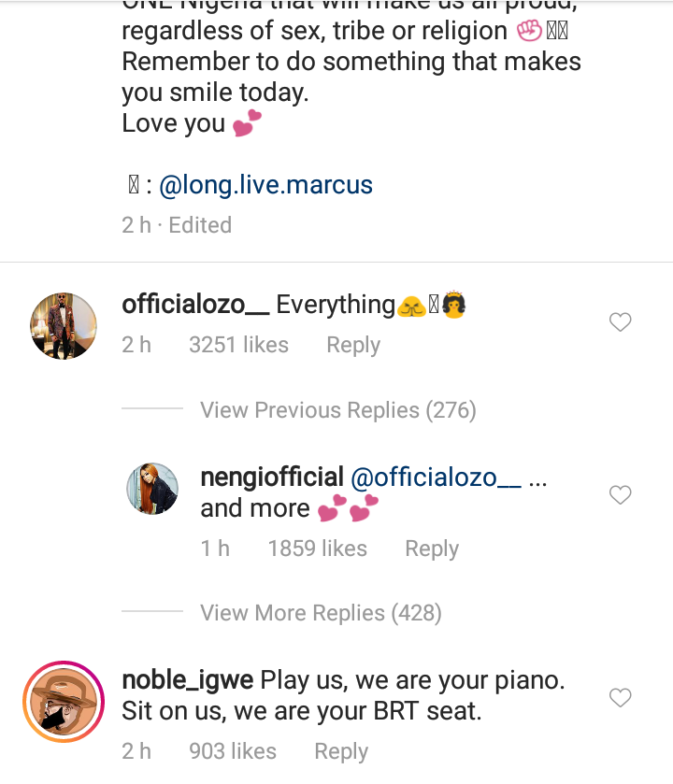Viewport: 673px width, 784px height.
Task: Tap heart on nengiofficial's reply
Action: tap(620, 494)
